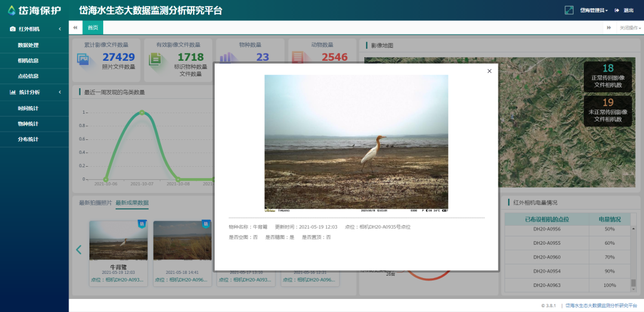Open 物种统计 in the sidebar
Screen dimensions: 644x312
(29, 124)
